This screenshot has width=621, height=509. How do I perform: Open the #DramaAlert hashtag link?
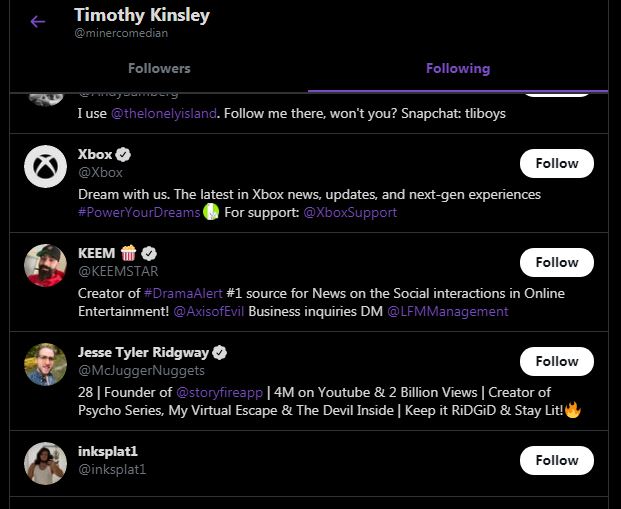[x=183, y=294]
